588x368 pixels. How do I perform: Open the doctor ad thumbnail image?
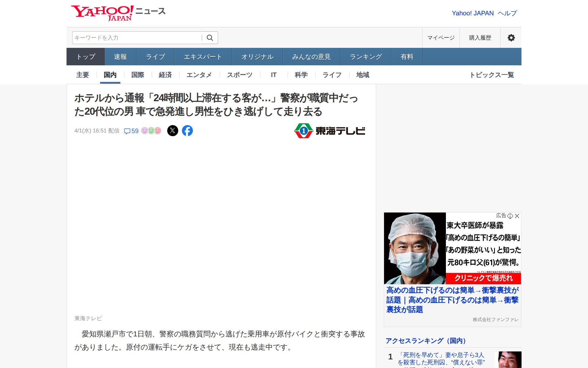pos(415,248)
